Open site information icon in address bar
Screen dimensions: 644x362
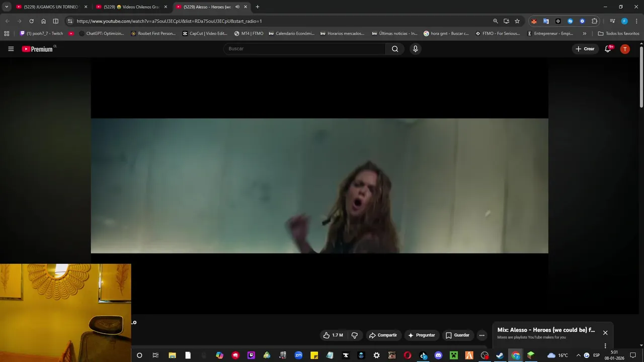pos(70,21)
